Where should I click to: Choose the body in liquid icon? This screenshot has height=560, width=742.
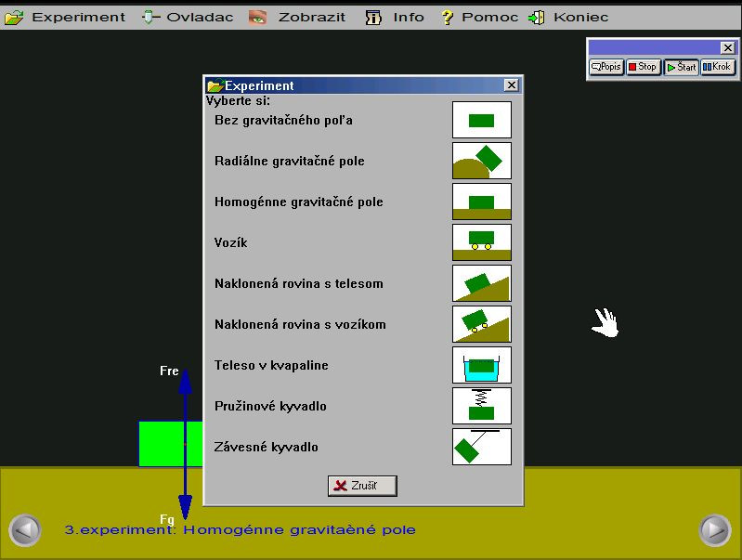click(482, 365)
